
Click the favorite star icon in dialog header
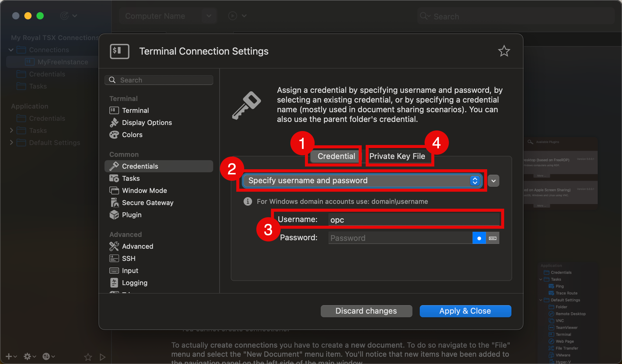[504, 51]
